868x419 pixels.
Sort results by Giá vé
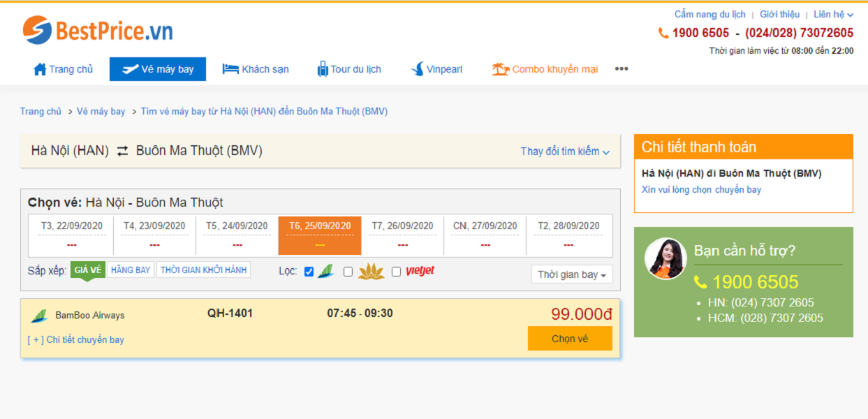[x=88, y=270]
